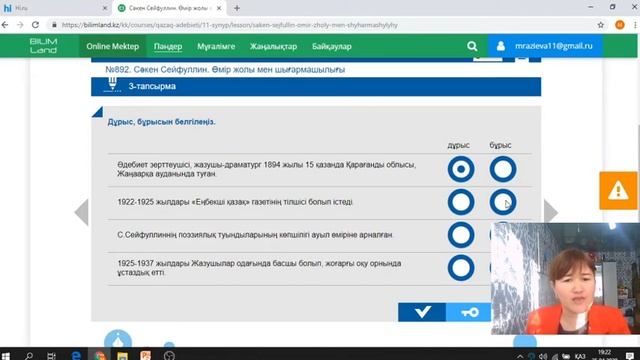This screenshot has height=360, width=640.
Task: Open the Windows Start menu
Action: coord(5,356)
